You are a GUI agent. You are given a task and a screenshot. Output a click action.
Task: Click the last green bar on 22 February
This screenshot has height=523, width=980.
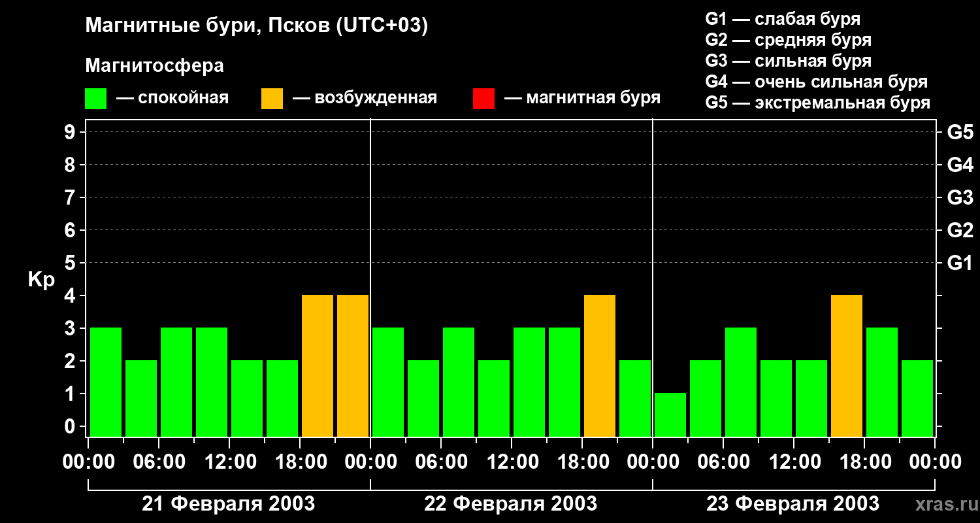click(635, 398)
